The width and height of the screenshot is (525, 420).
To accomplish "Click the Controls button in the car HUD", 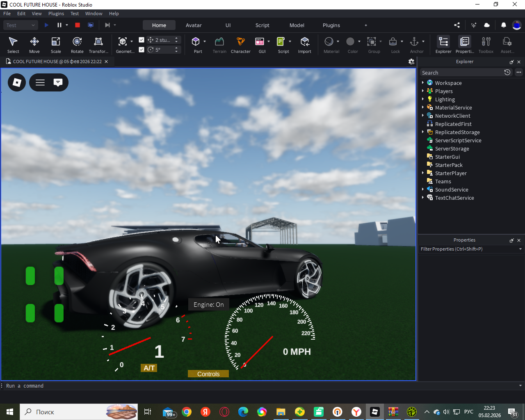I will pyautogui.click(x=208, y=374).
